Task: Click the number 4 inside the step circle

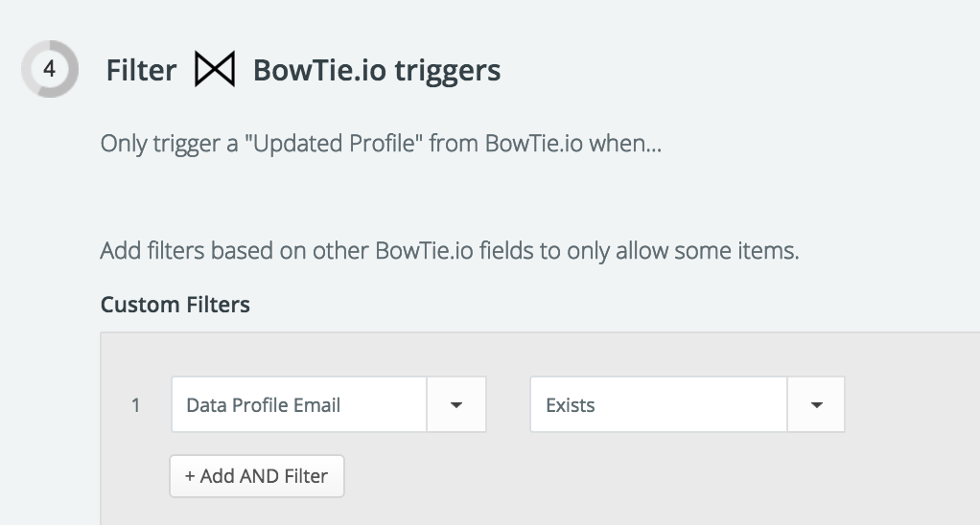Action: pyautogui.click(x=49, y=69)
